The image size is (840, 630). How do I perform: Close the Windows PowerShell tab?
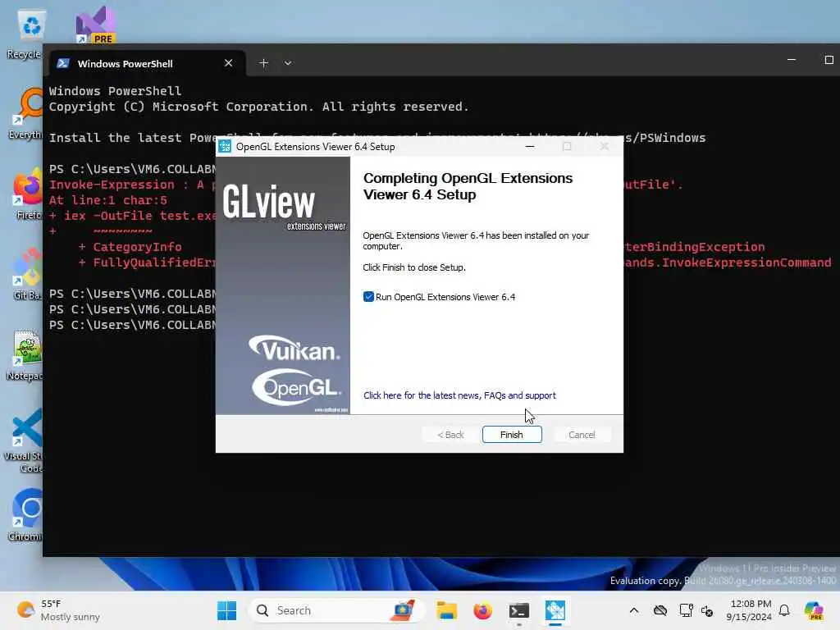pos(229,63)
